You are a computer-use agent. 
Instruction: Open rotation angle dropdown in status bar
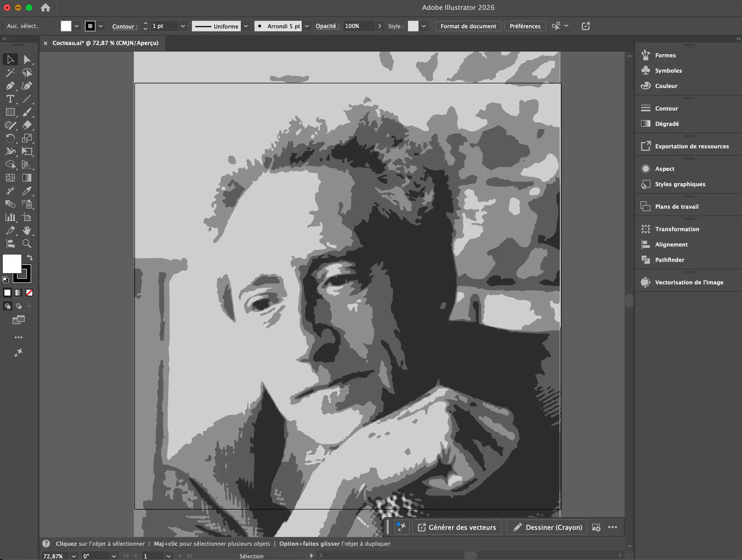pyautogui.click(x=114, y=556)
